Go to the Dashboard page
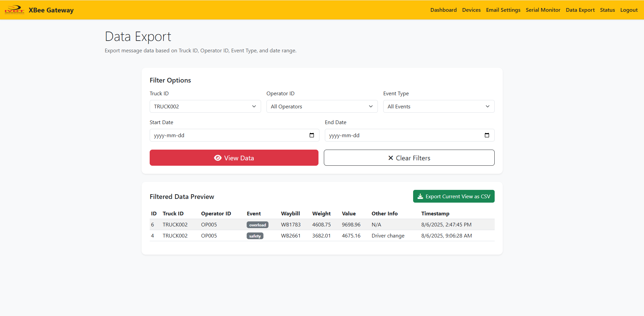The height and width of the screenshot is (316, 644). pos(443,10)
